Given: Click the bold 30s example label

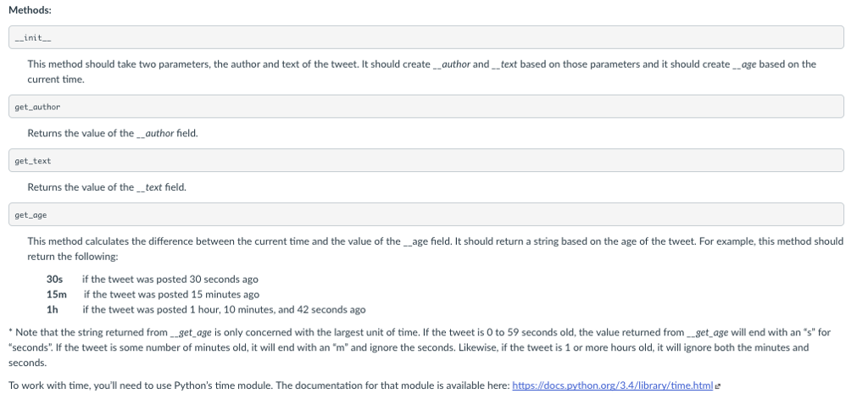Looking at the screenshot, I should point(55,280).
